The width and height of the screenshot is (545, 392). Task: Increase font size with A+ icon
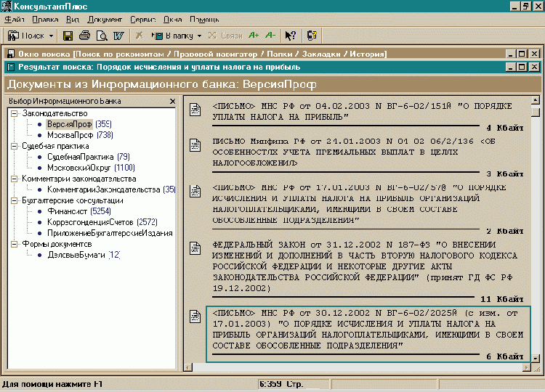pyautogui.click(x=254, y=35)
